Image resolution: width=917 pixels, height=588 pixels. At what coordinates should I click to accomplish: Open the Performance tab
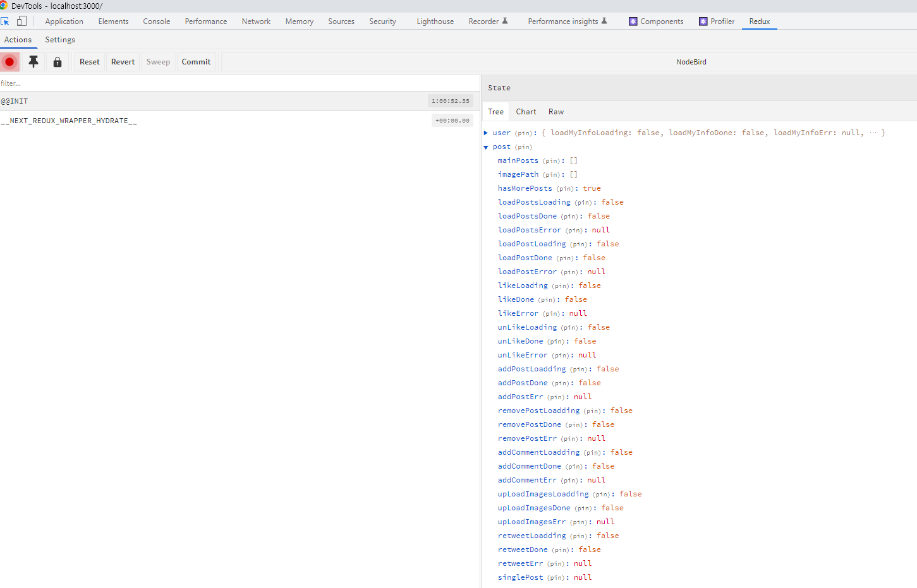click(x=206, y=21)
